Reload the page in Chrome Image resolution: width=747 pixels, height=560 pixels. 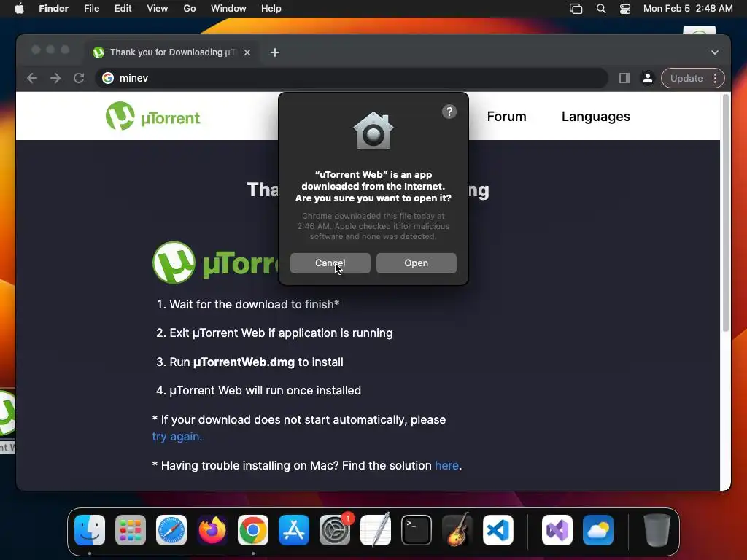79,78
